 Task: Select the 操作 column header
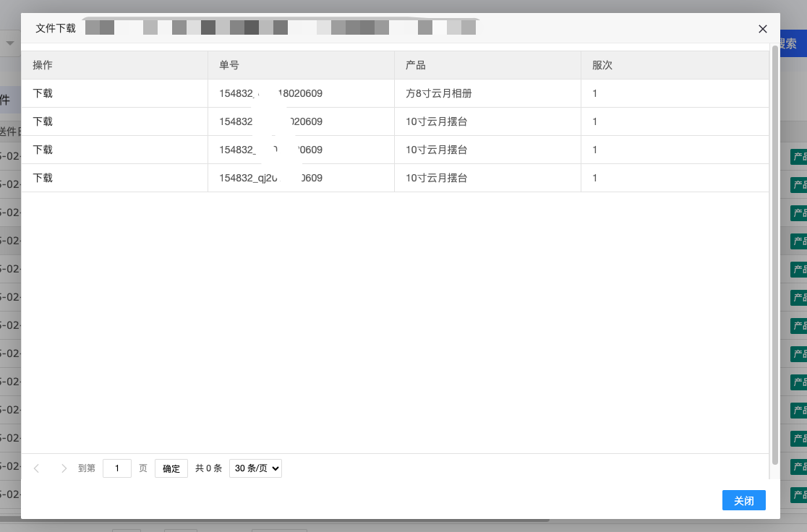(x=43, y=65)
